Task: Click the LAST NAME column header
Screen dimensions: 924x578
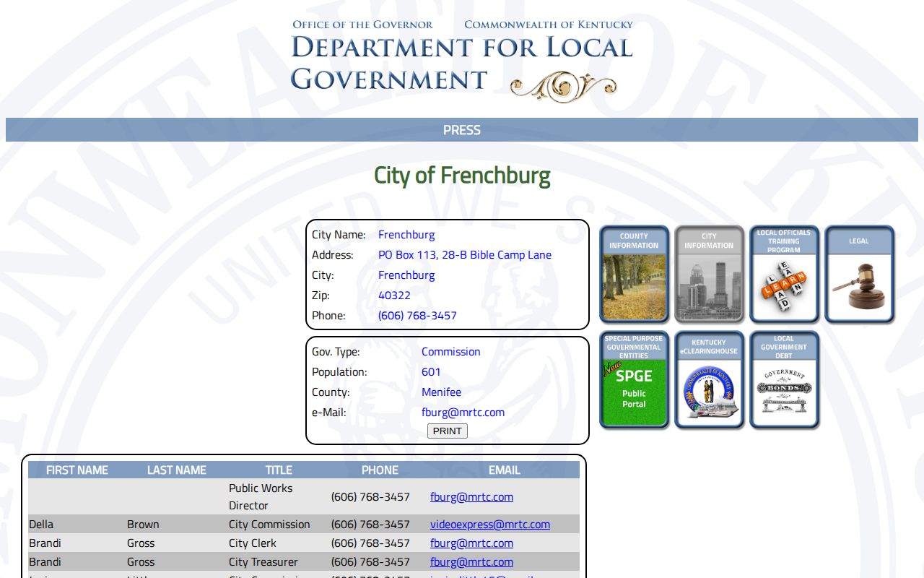Action: tap(177, 470)
